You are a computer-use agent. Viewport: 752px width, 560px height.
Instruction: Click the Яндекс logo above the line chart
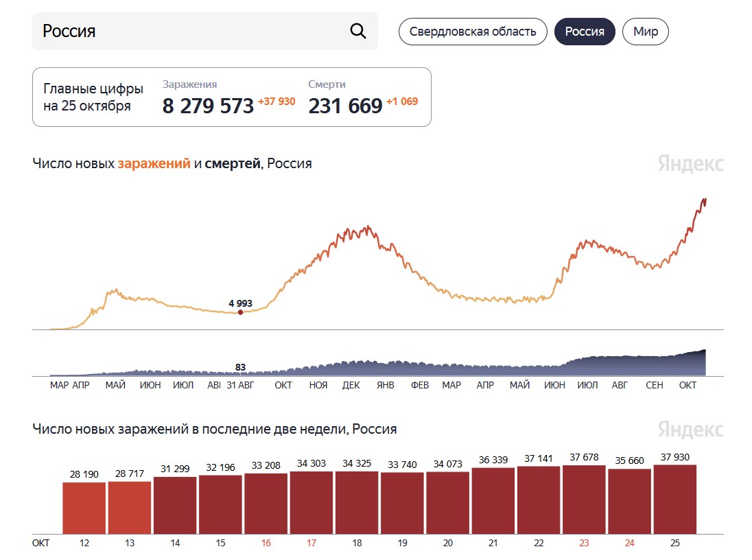coord(690,163)
